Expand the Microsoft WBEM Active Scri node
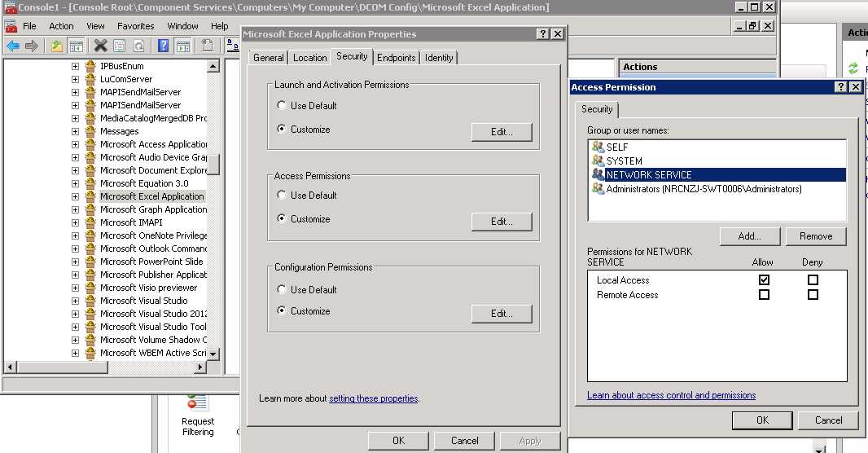868x453 pixels. pos(75,353)
